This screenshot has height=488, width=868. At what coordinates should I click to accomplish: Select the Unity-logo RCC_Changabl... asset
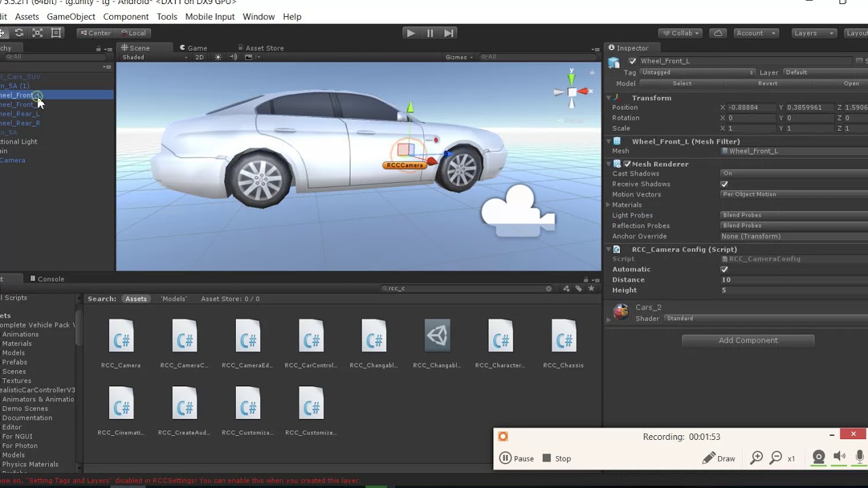pyautogui.click(x=437, y=344)
